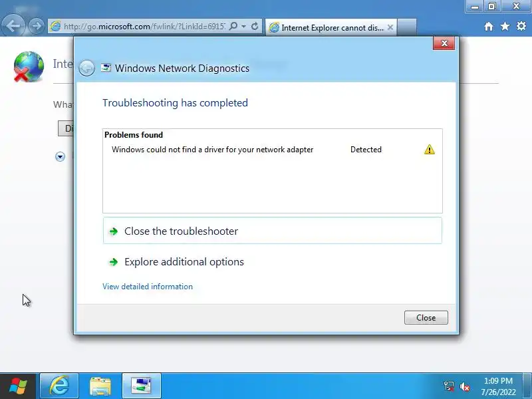The width and height of the screenshot is (532, 399).
Task: Click the page icon in address bar
Action: pyautogui.click(x=55, y=26)
